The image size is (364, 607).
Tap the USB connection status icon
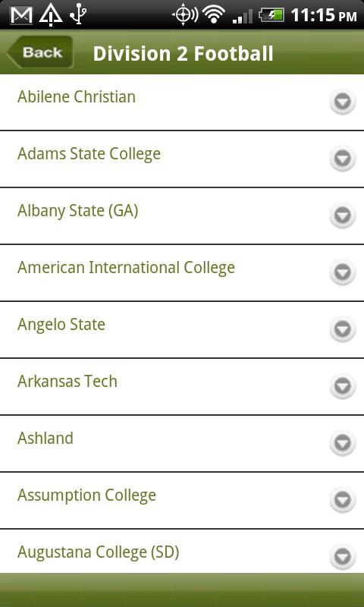point(78,15)
